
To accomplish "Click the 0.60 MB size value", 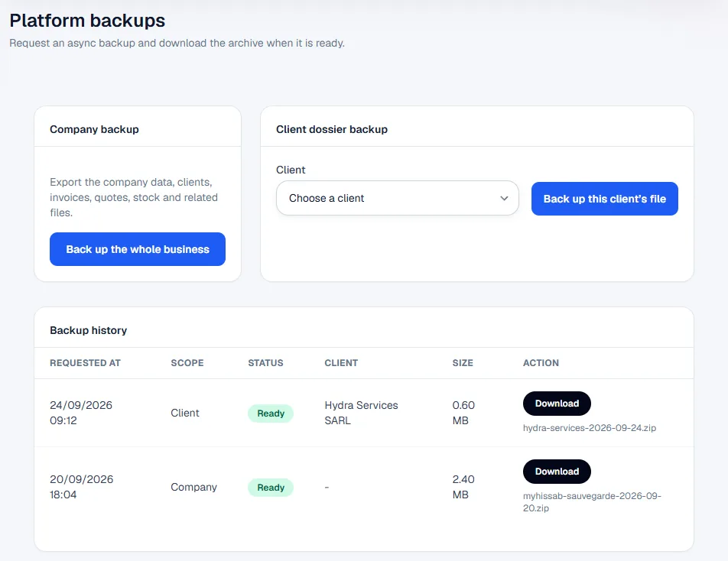I will (x=463, y=413).
